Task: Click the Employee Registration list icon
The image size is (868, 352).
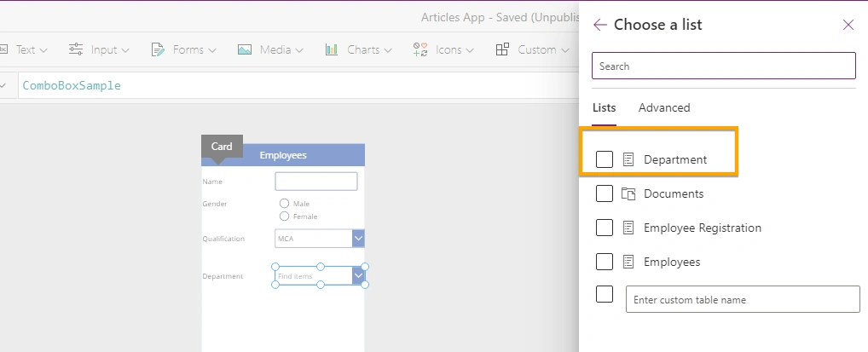Action: [628, 228]
